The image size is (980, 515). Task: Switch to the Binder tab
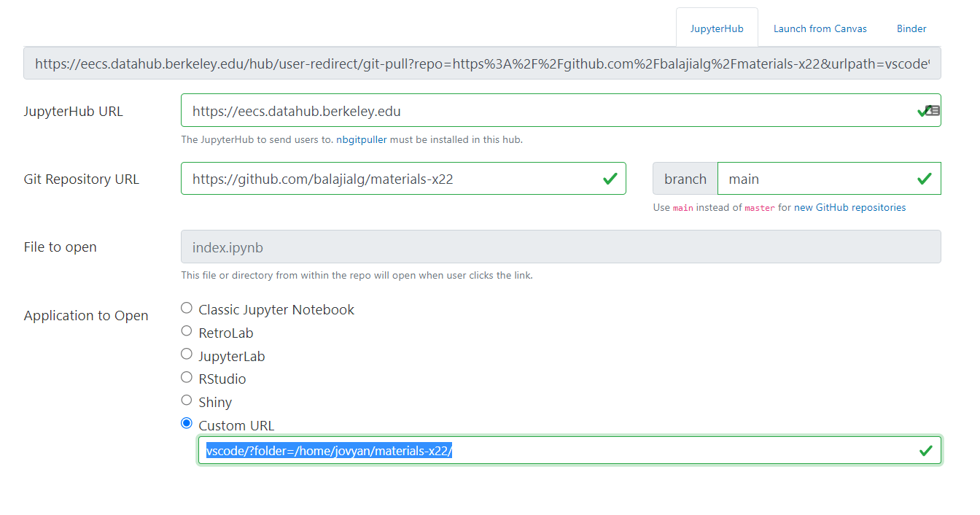coord(911,28)
